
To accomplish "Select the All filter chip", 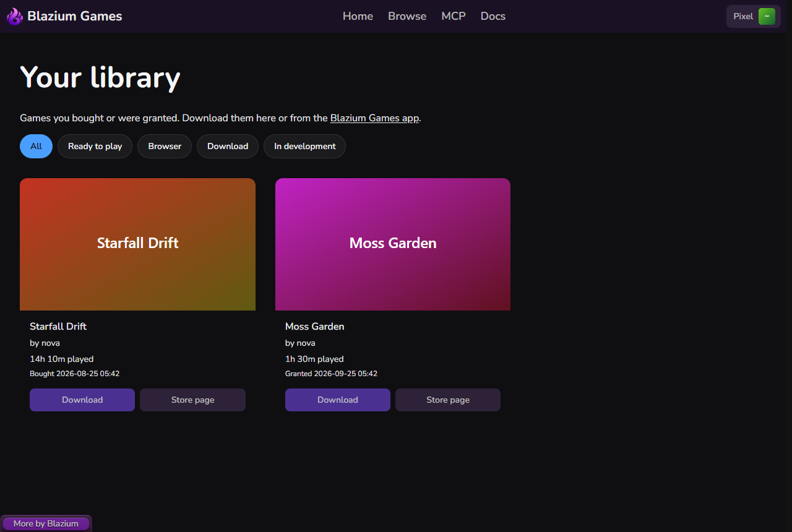I will 36,146.
